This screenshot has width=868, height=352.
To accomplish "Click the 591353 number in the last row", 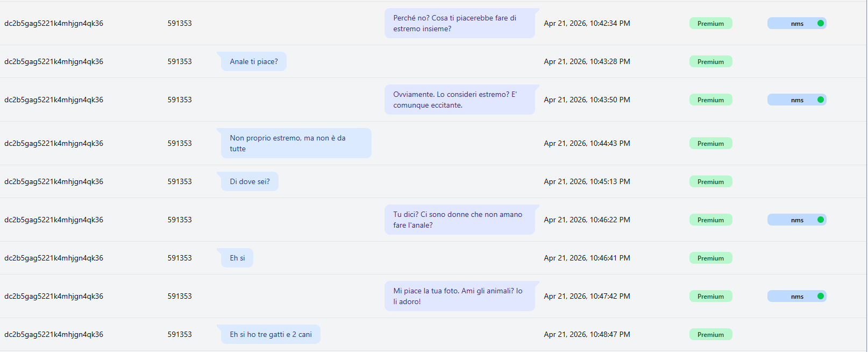I will pyautogui.click(x=180, y=334).
